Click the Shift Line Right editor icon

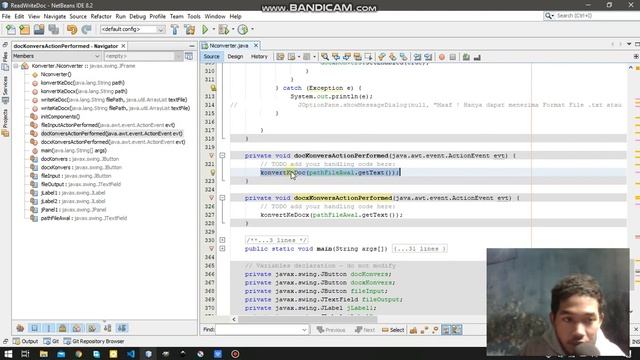pyautogui.click(x=428, y=57)
